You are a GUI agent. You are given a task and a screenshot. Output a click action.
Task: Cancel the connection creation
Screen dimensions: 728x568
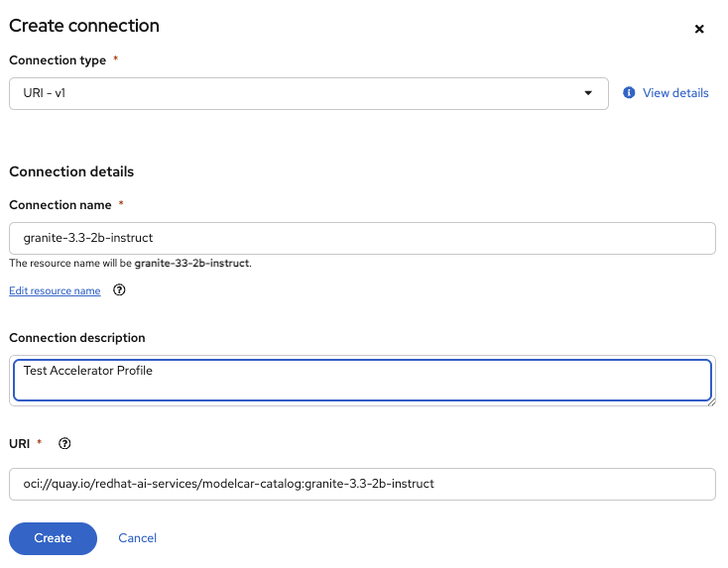click(137, 538)
